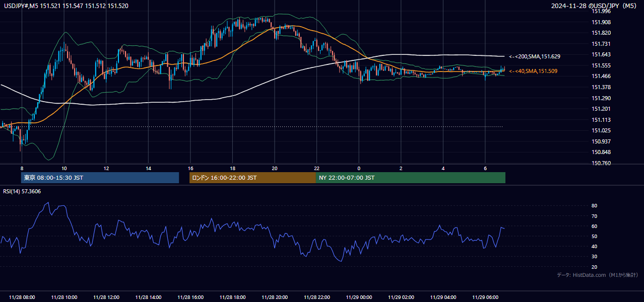
Task: Click the bottom date label 11/28 20:00
Action: 275,297
